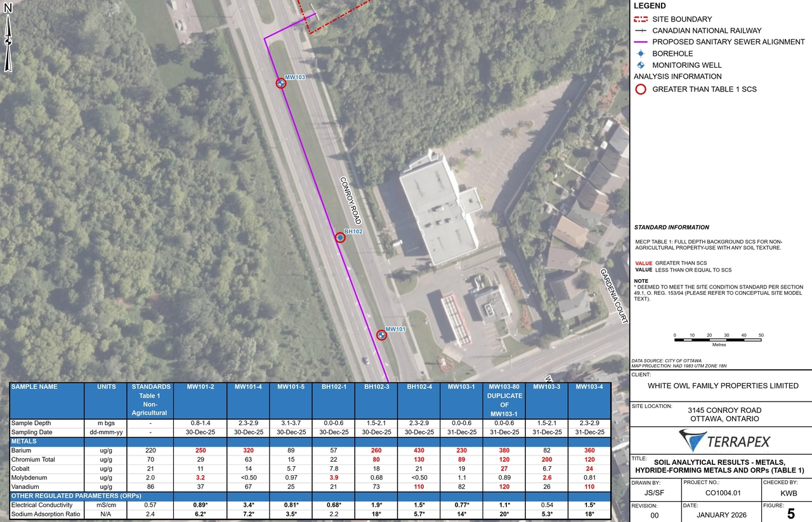
Task: Click the Site Boundary legend symbol
Action: pos(639,19)
